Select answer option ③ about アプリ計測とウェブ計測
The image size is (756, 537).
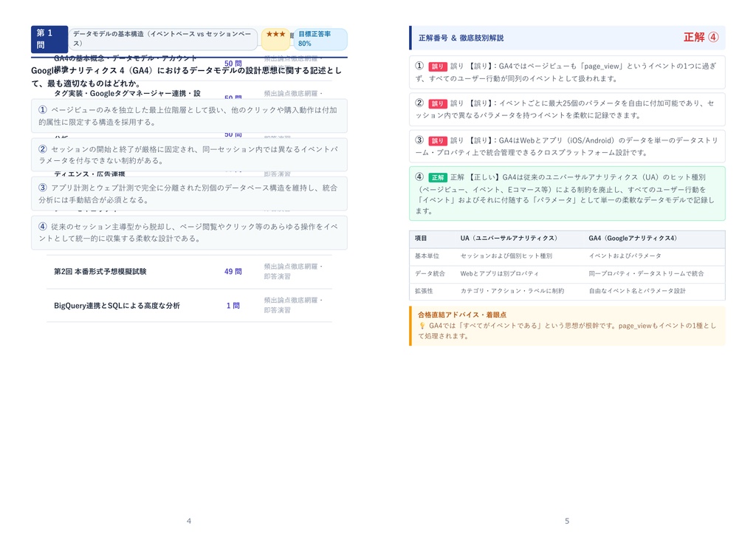pos(189,194)
